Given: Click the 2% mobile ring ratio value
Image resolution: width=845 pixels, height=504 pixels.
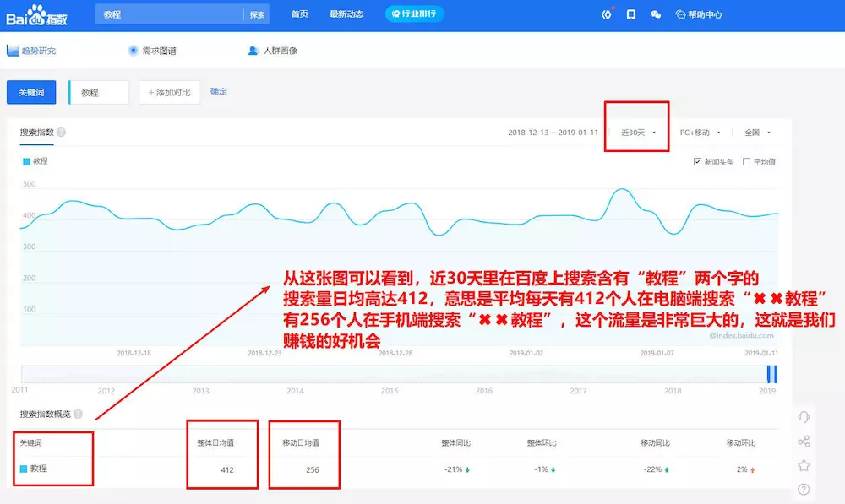Looking at the screenshot, I should 742,469.
